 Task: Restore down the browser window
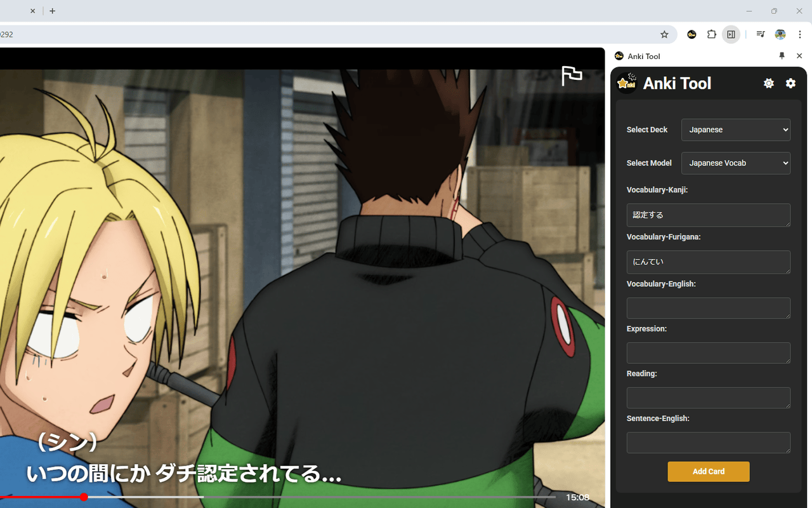coord(774,11)
